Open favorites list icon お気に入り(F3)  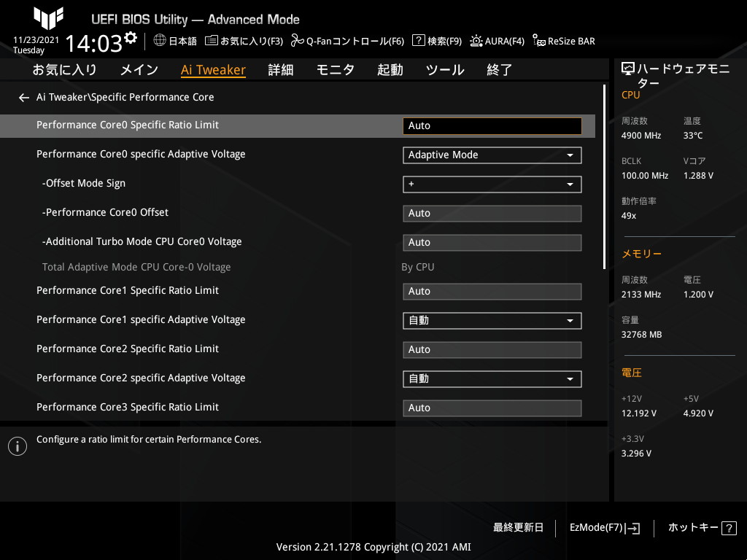click(211, 41)
